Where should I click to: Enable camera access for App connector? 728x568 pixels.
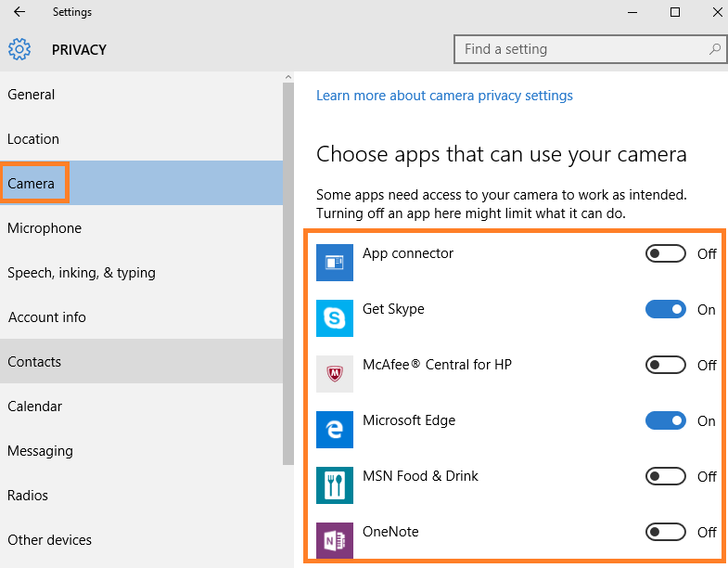tap(665, 253)
